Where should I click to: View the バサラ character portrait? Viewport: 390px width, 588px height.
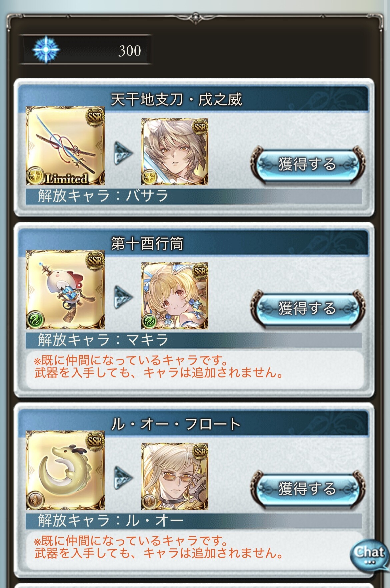(175, 152)
